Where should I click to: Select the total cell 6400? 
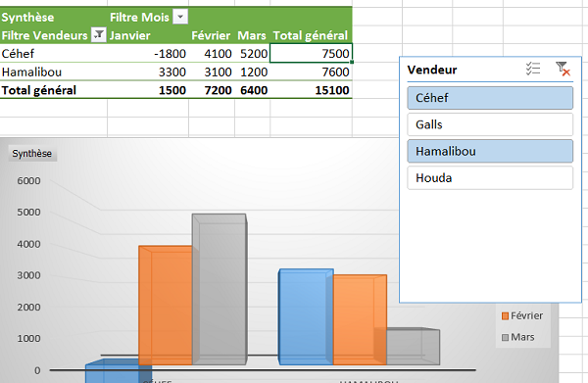253,90
